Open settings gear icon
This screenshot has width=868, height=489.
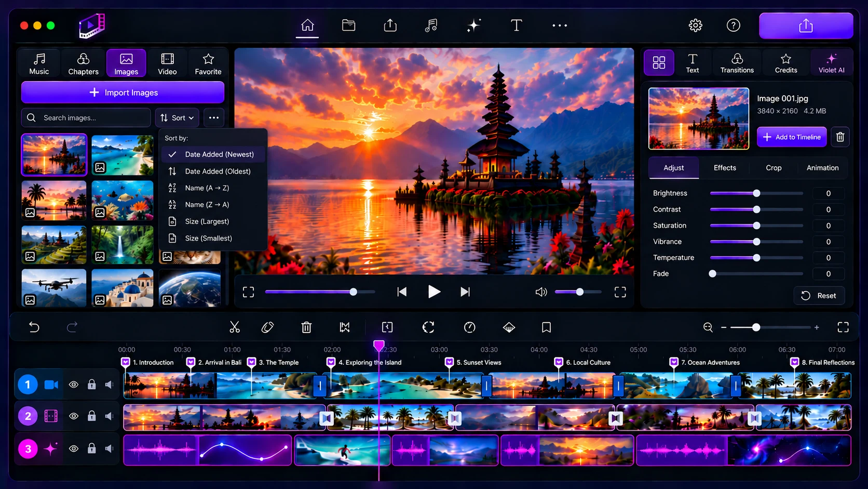(x=695, y=25)
